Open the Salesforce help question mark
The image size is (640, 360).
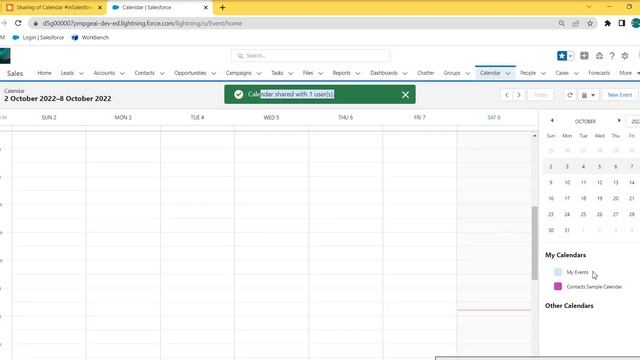tap(612, 56)
